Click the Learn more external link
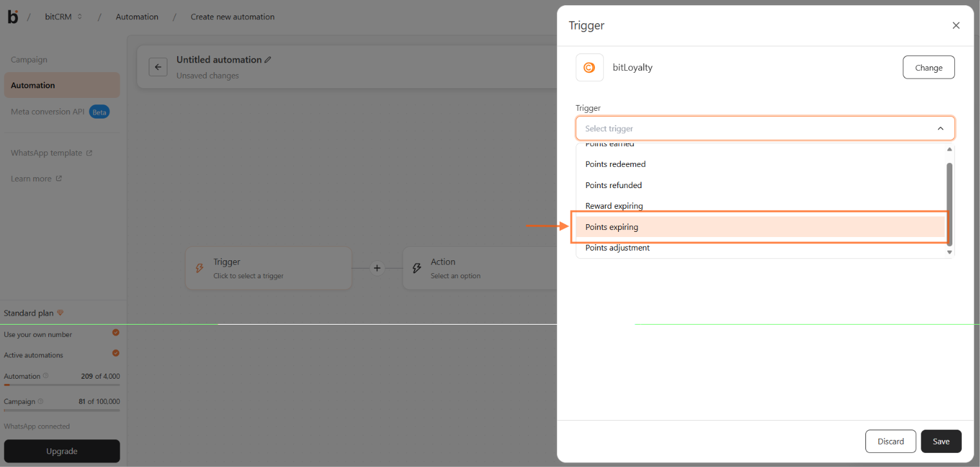The width and height of the screenshot is (980, 467). pos(36,178)
